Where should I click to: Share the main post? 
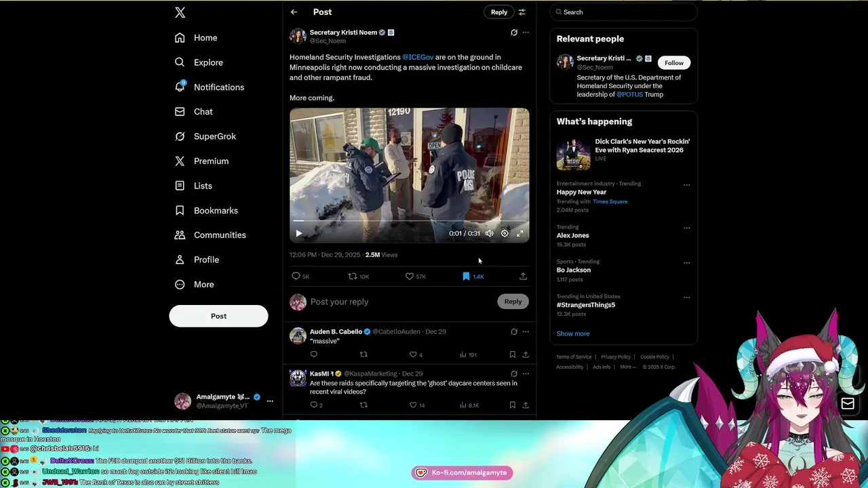(x=523, y=277)
